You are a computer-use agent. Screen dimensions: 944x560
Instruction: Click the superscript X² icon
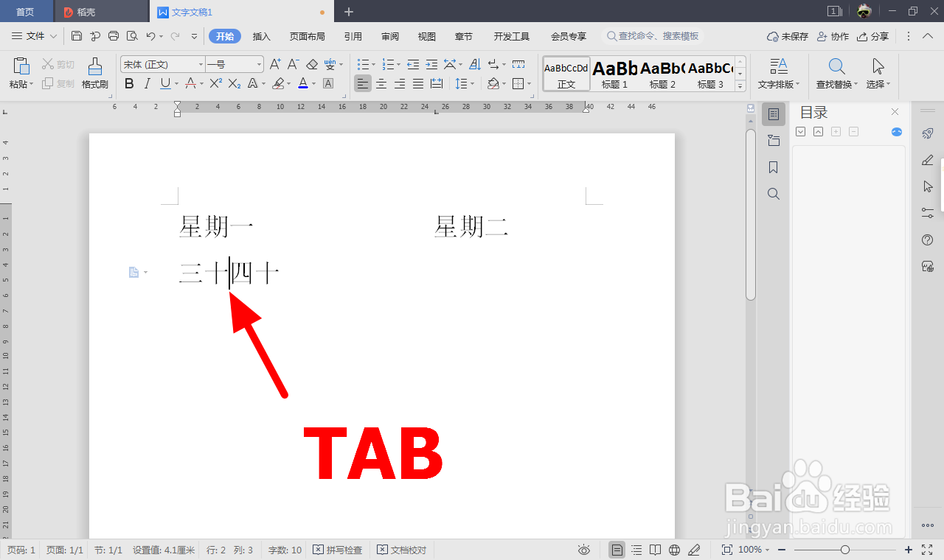pos(215,83)
